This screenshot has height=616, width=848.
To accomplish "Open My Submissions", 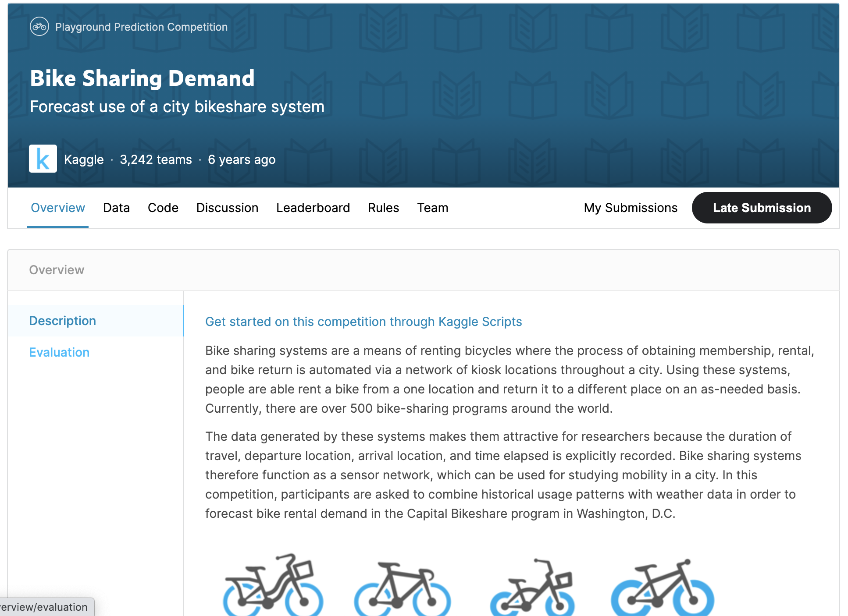I will [x=631, y=208].
